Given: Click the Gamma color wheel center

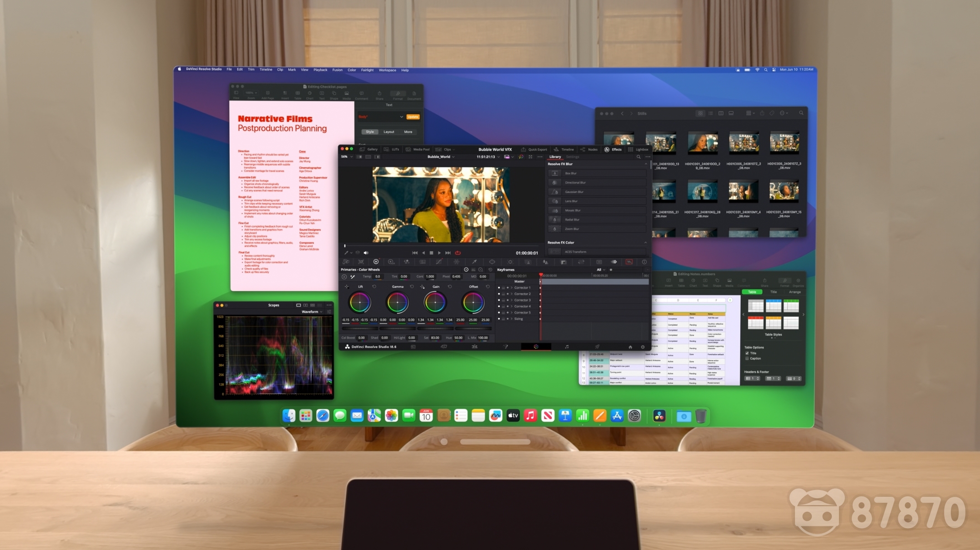Looking at the screenshot, I should 397,303.
